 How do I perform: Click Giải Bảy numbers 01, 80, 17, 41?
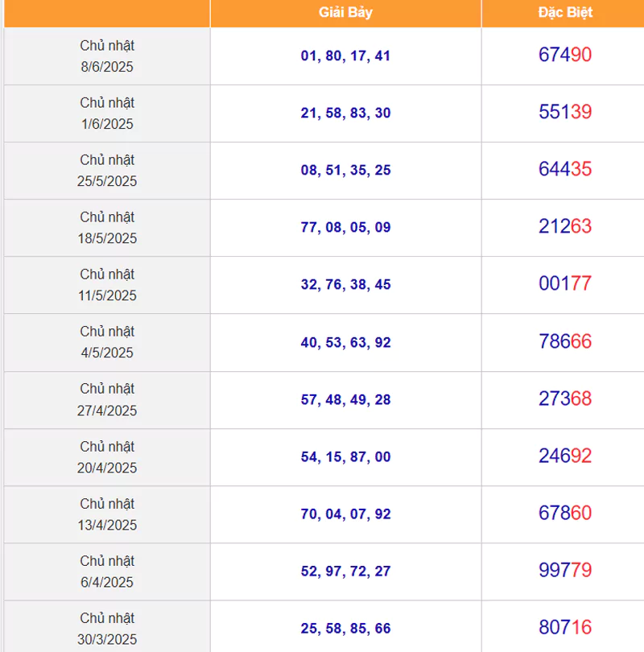[345, 56]
